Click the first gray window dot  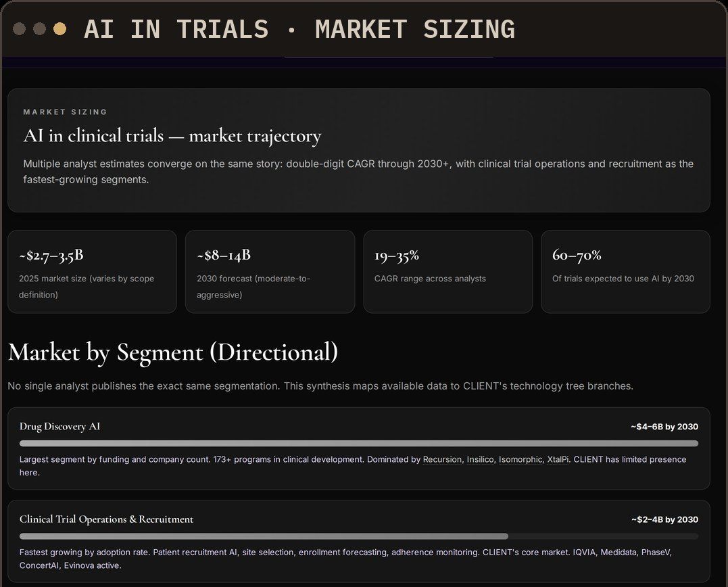19,29
